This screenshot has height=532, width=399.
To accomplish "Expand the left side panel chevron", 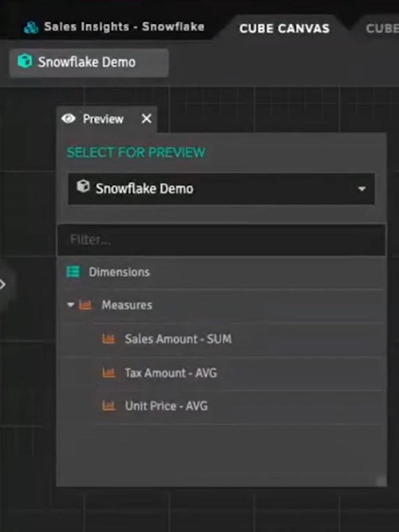I will tap(3, 284).
